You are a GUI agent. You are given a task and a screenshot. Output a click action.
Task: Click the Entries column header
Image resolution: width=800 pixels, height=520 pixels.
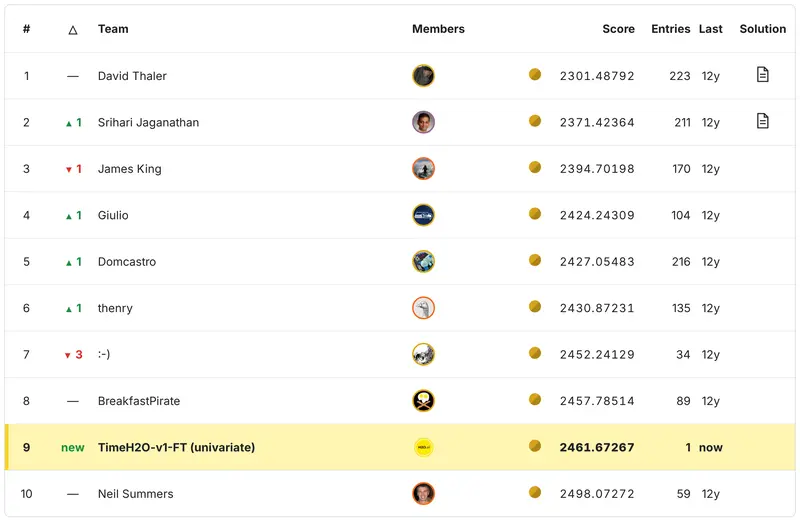670,29
